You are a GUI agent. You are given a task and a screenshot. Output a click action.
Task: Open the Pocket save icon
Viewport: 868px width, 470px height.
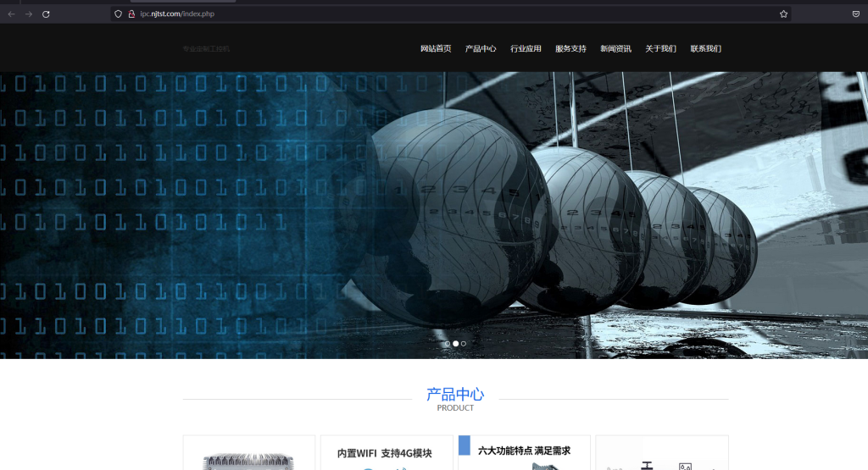tap(856, 14)
